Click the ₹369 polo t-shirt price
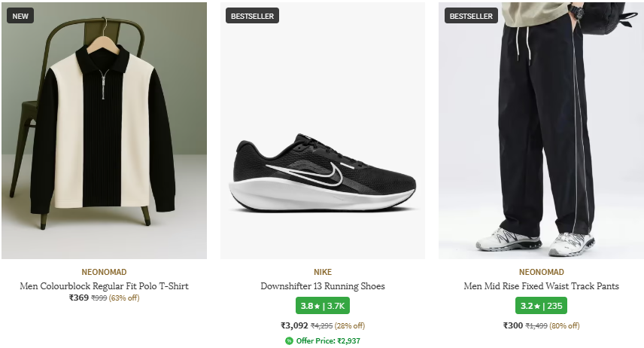 tap(78, 298)
